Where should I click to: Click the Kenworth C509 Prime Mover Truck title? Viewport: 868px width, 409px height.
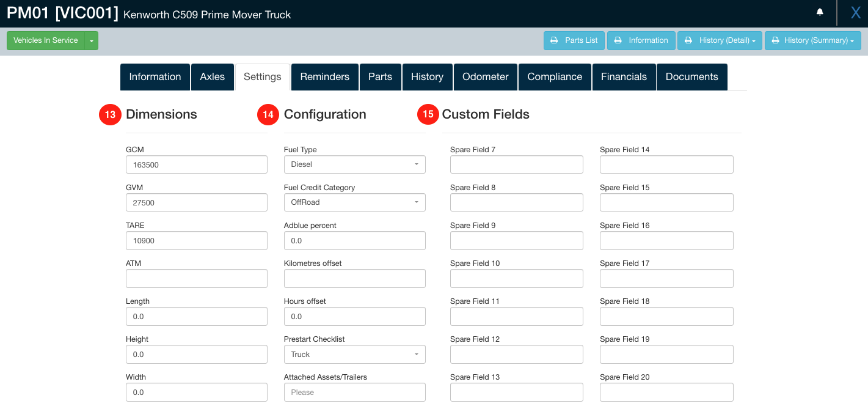pyautogui.click(x=207, y=15)
